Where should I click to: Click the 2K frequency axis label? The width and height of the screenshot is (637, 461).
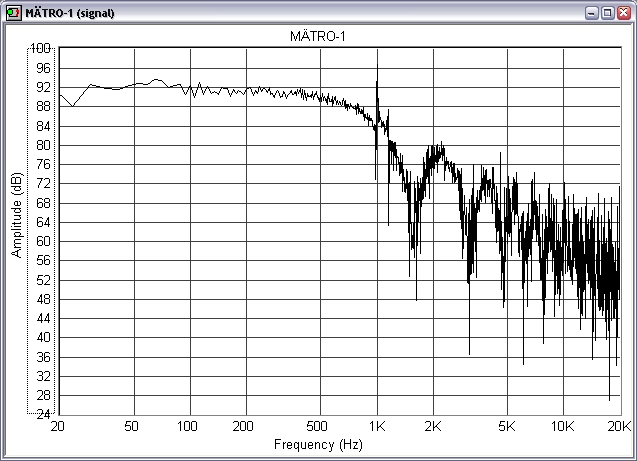[433, 426]
